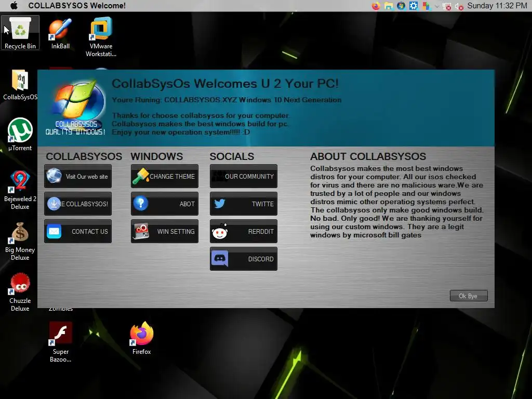Viewport: 532px width, 399px height.
Task: Click the network disconnected tray icon
Action: (447, 6)
